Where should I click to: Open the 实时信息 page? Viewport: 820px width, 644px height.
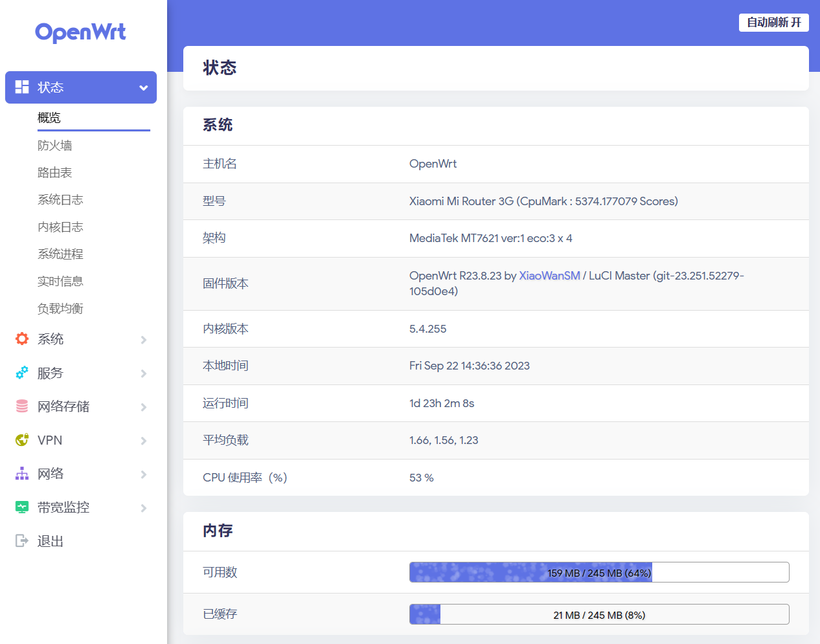click(60, 282)
